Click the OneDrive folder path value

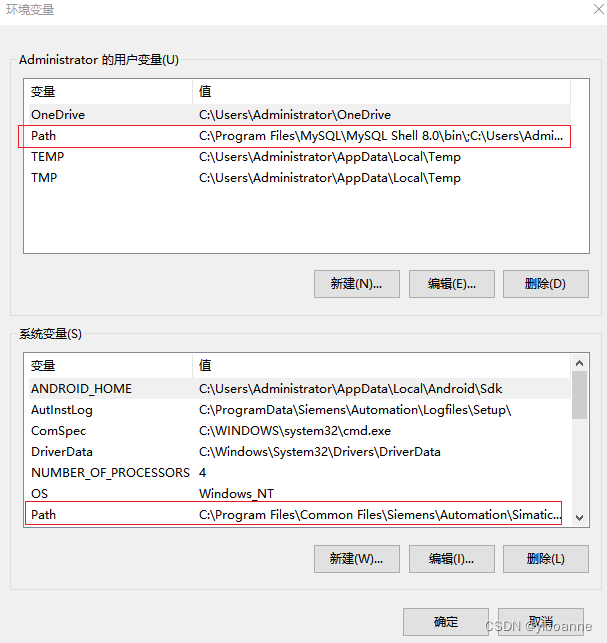(x=295, y=115)
